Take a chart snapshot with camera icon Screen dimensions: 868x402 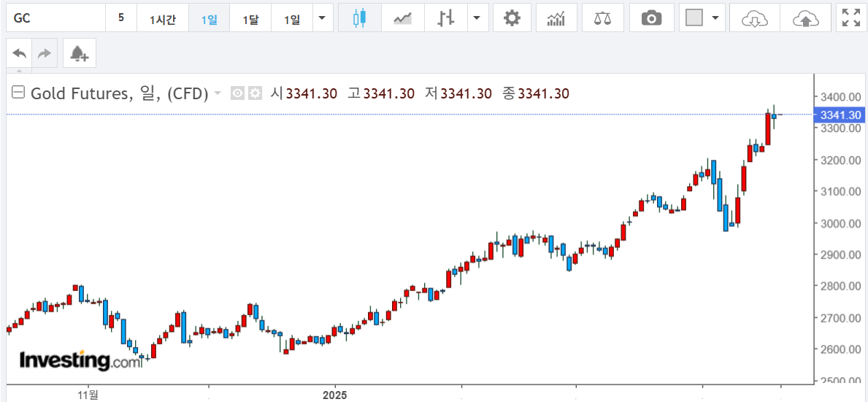(x=652, y=18)
